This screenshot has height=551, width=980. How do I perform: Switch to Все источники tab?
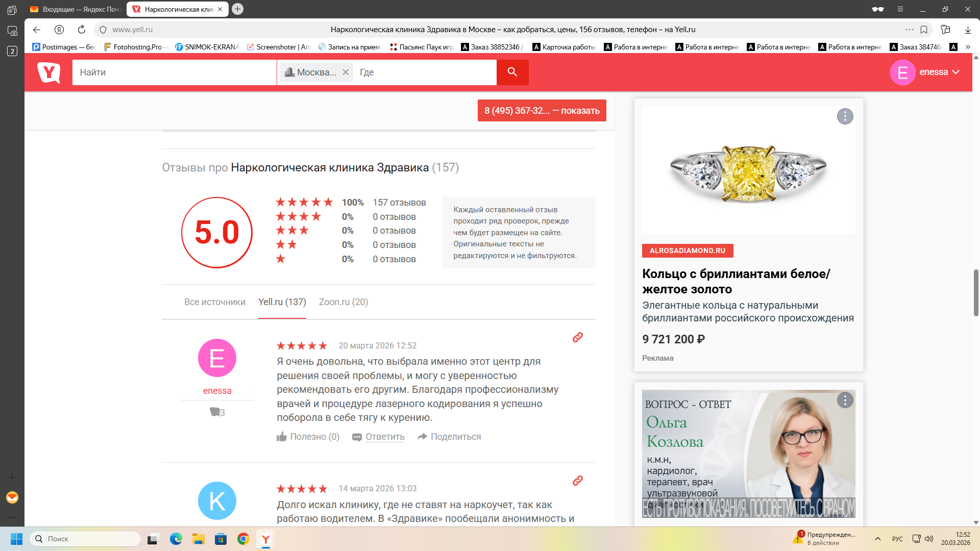tap(214, 302)
